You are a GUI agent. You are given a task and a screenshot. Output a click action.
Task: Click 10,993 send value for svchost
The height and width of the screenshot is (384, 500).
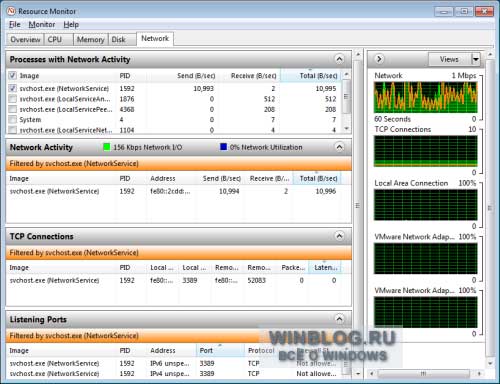pos(203,88)
